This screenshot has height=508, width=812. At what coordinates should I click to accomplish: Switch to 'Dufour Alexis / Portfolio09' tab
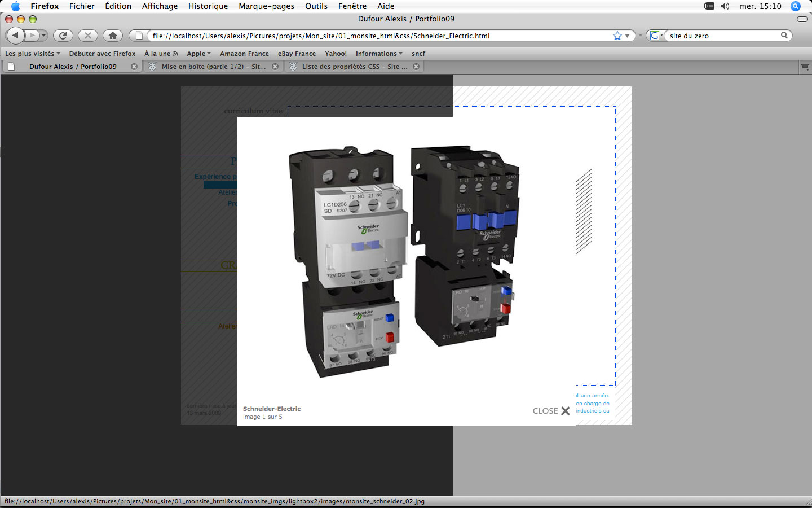pos(73,67)
